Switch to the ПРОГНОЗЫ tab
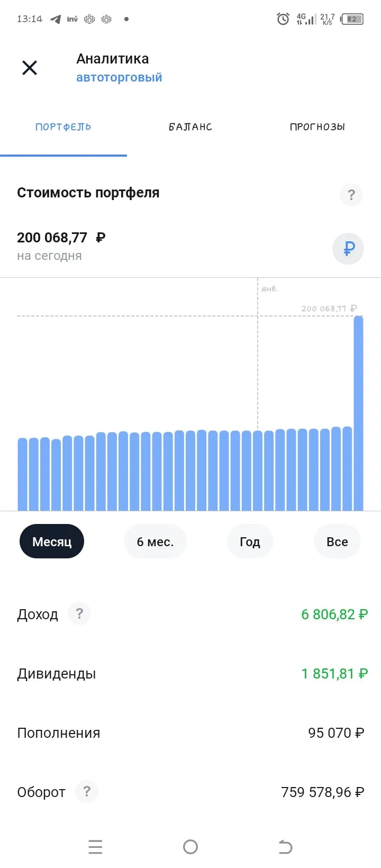The height and width of the screenshot is (868, 381). 317,127
